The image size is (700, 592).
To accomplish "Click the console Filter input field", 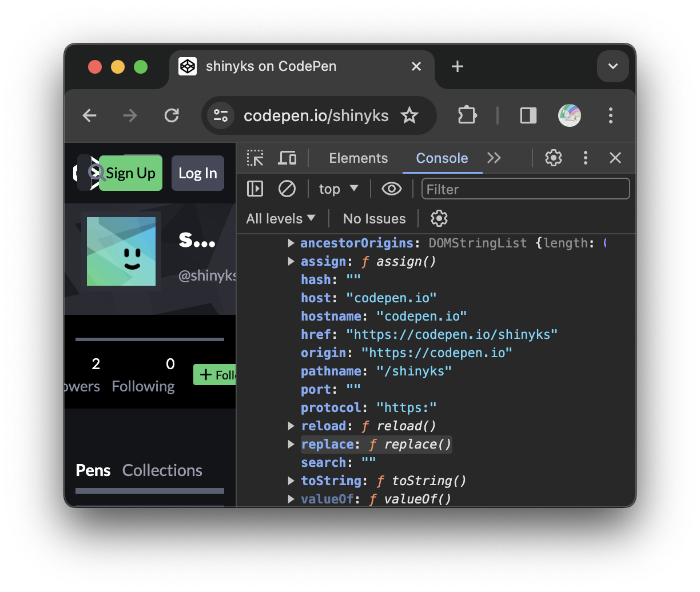I will [x=526, y=189].
